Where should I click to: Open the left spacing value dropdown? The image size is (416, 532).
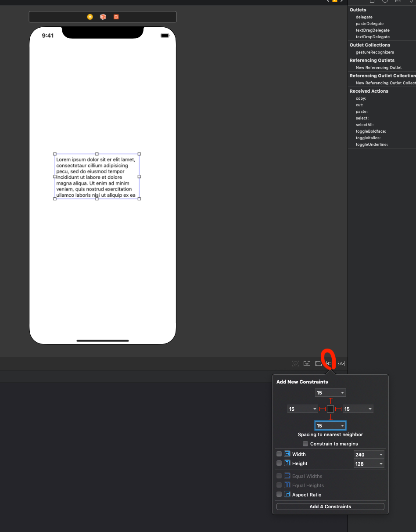[x=315, y=409]
